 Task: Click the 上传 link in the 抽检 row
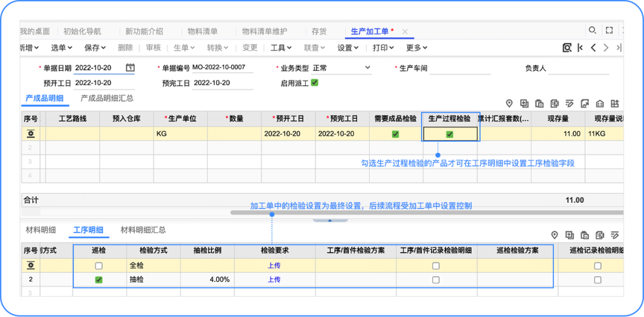coord(274,279)
